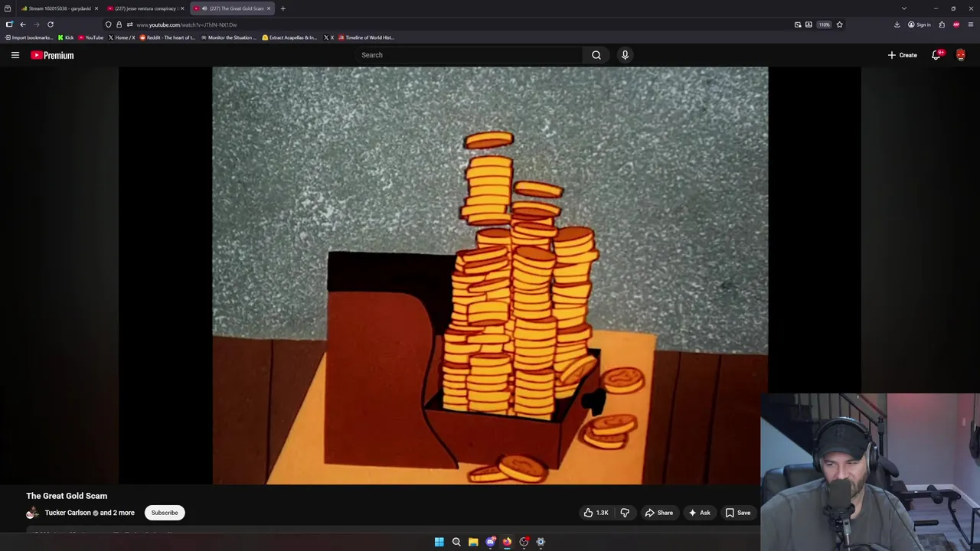
Task: Open the browser sidebar toggle icon
Action: [x=9, y=24]
